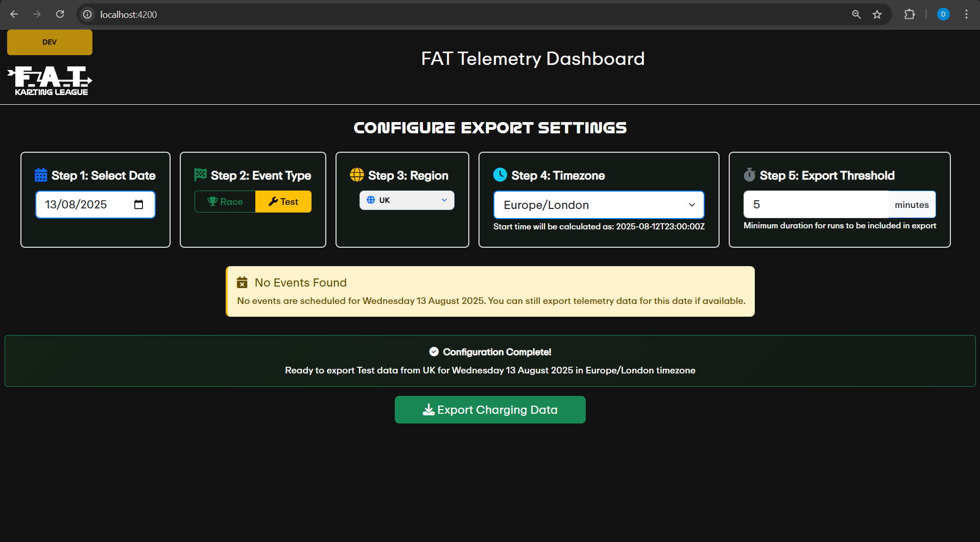Click the start time calculation text
The image size is (980, 542).
tap(599, 226)
